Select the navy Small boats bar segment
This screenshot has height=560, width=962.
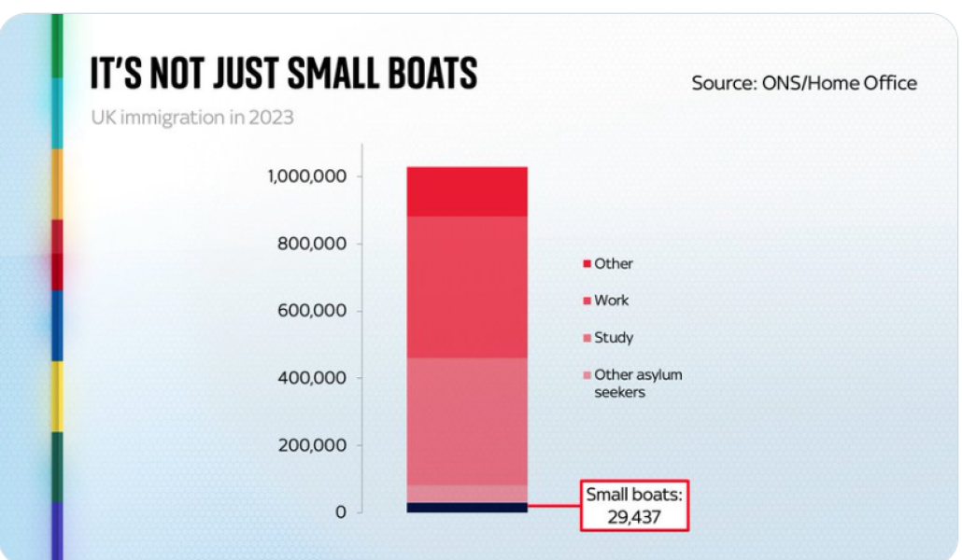467,507
